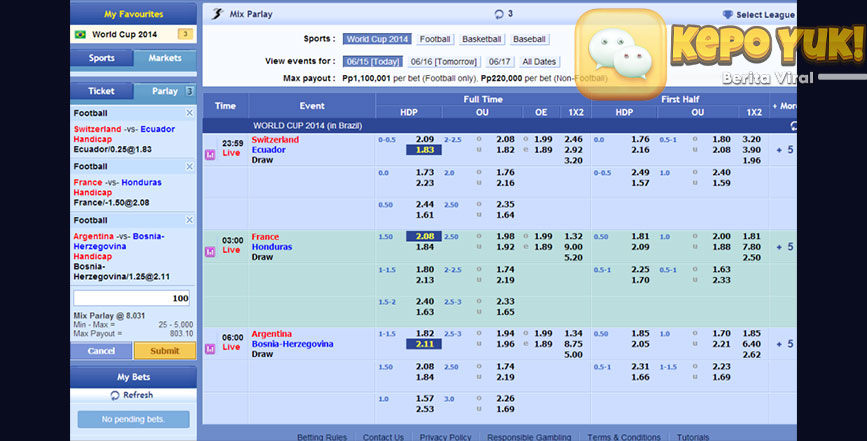Remove France vs Honduras parlay selection
Viewport: 867px width, 441px height.
[x=190, y=166]
